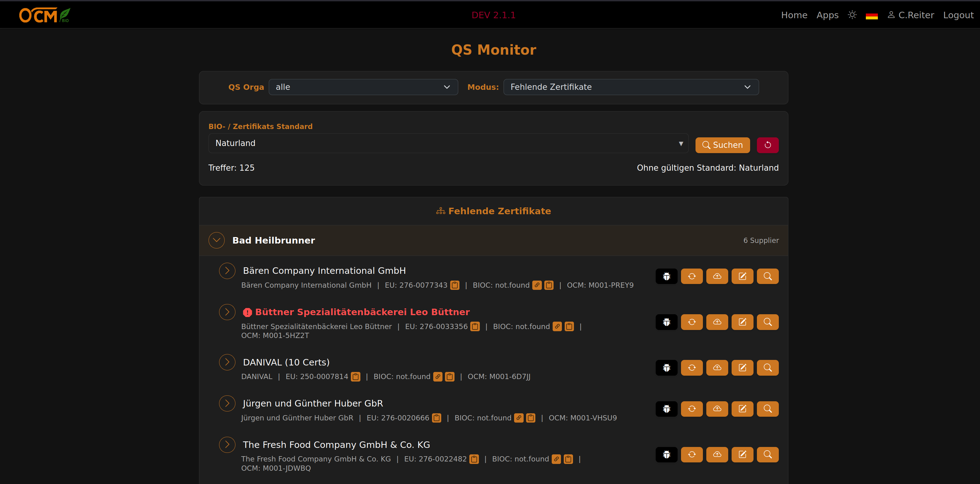980x484 pixels.
Task: Open BIOC link for Büttner row
Action: [x=557, y=327]
